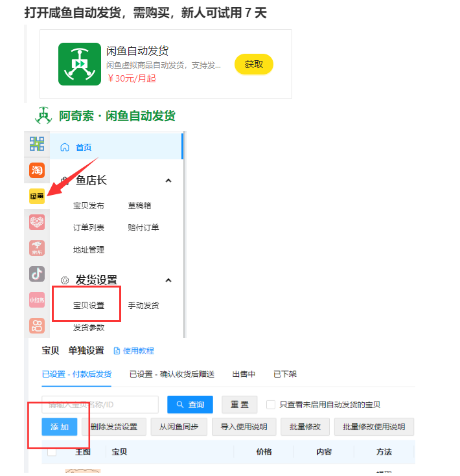Click the 批量修改使用说明 button

coord(374,427)
